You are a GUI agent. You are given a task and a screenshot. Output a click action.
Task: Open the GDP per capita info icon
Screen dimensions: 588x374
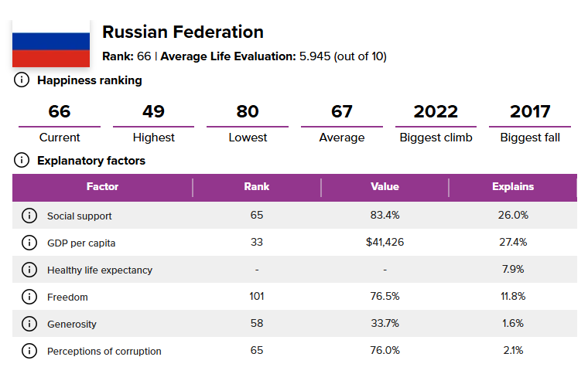coord(29,243)
